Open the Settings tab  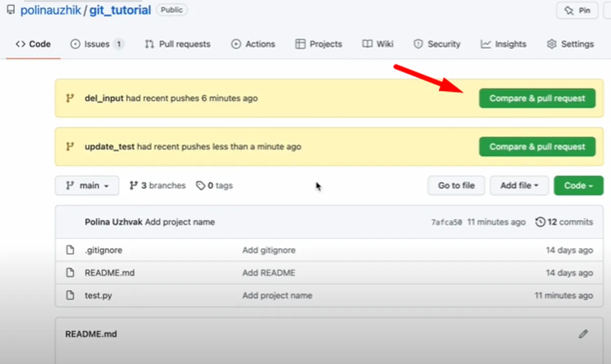coord(570,44)
